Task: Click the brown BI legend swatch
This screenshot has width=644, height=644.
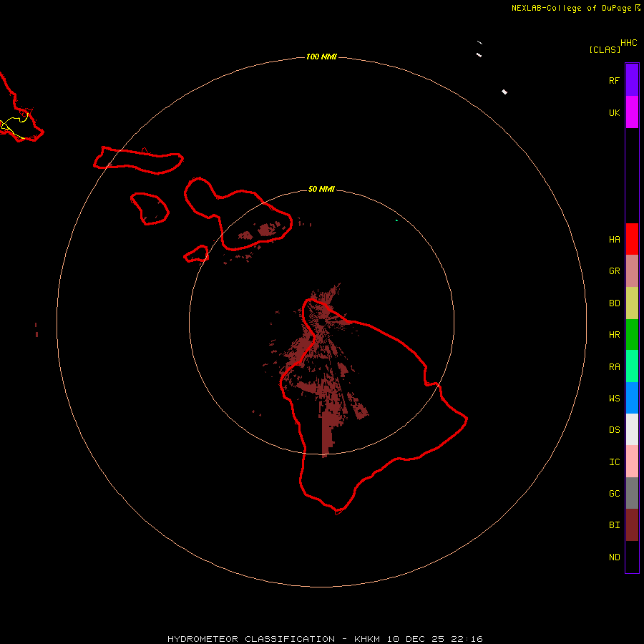Action: [x=632, y=525]
